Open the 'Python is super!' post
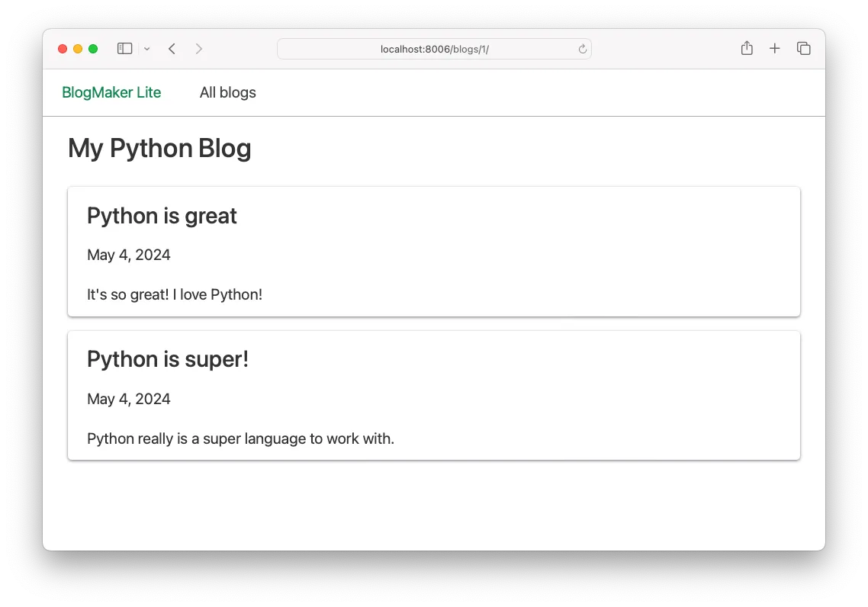Viewport: 868px width, 607px height. pos(168,359)
